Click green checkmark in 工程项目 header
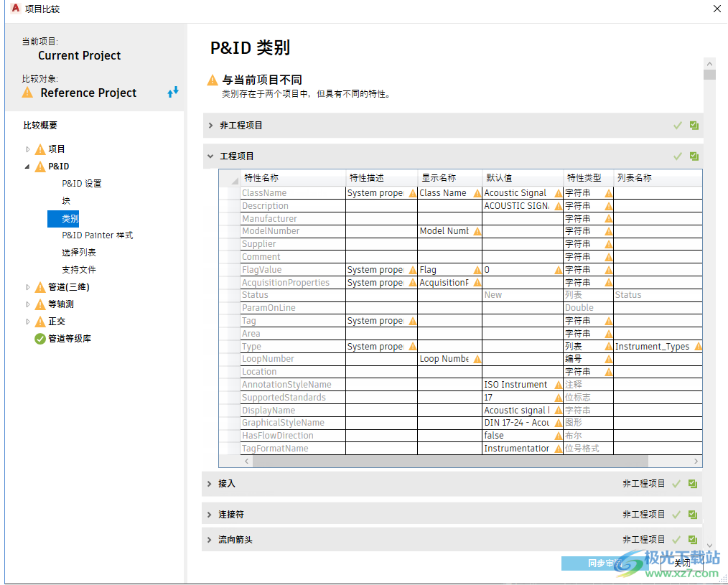 (678, 156)
